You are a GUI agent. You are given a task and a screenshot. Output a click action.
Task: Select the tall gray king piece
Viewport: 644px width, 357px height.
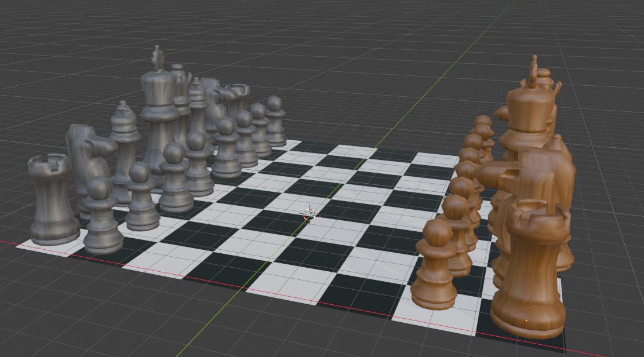tap(160, 119)
